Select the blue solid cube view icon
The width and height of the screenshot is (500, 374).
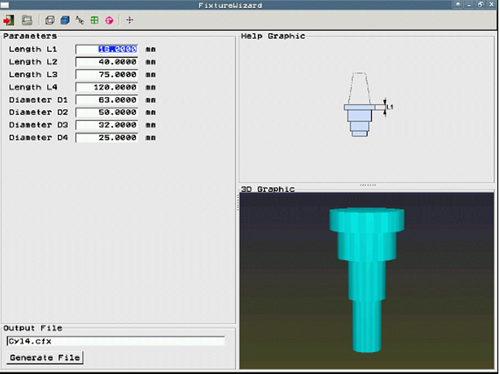65,20
